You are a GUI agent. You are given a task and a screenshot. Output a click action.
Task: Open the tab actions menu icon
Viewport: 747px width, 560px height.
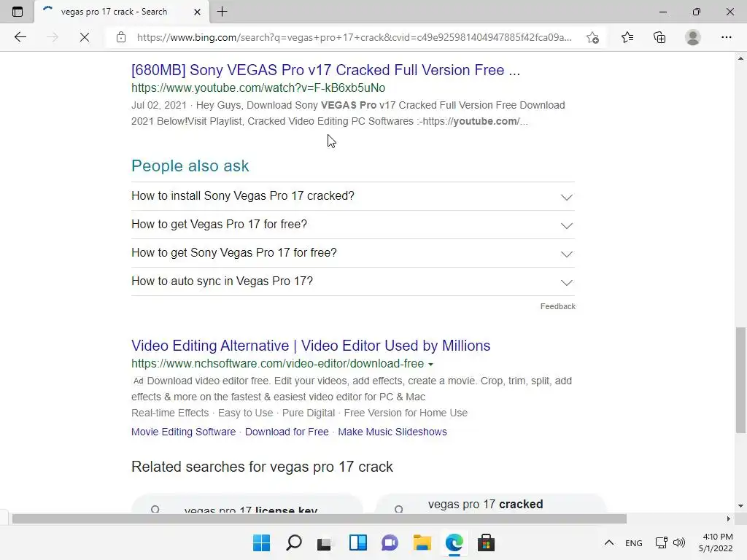point(18,12)
